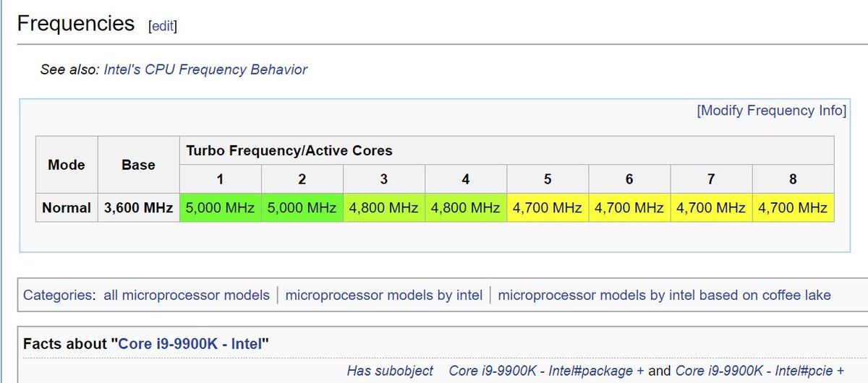
Task: Click the Has subobject property link
Action: click(x=390, y=371)
